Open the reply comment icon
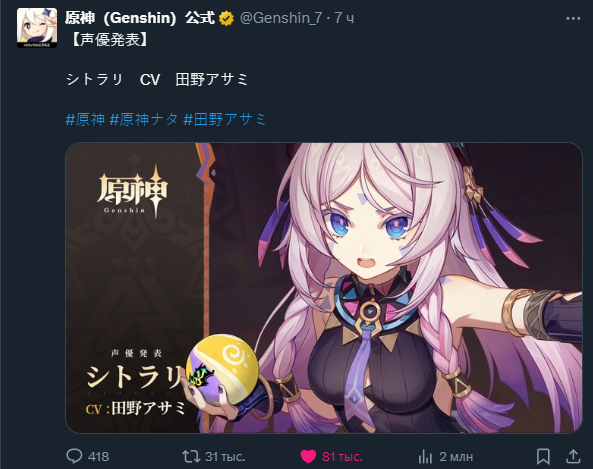 click(x=74, y=456)
